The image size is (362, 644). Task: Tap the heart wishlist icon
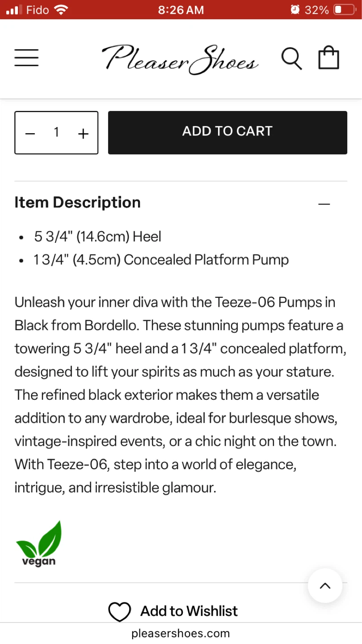click(x=119, y=611)
